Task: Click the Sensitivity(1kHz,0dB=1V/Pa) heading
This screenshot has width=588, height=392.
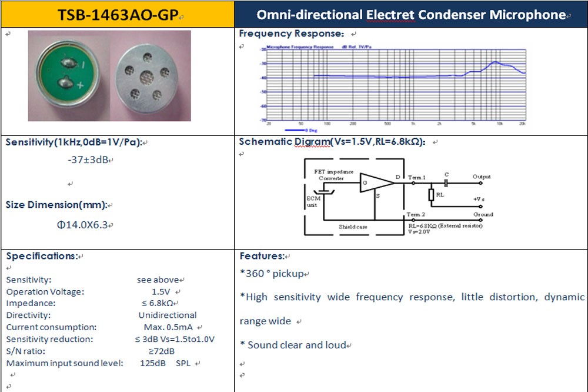Action: coord(73,142)
